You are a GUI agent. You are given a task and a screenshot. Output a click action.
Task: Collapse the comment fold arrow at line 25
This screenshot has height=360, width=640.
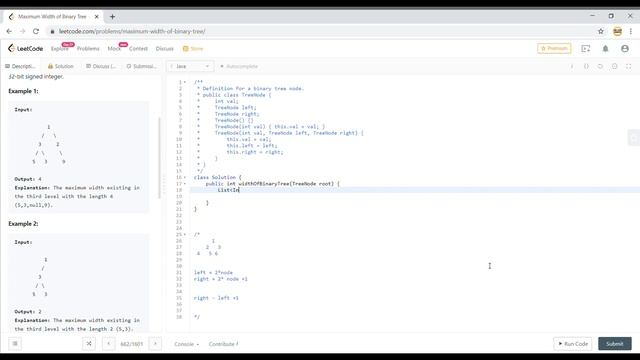184,234
